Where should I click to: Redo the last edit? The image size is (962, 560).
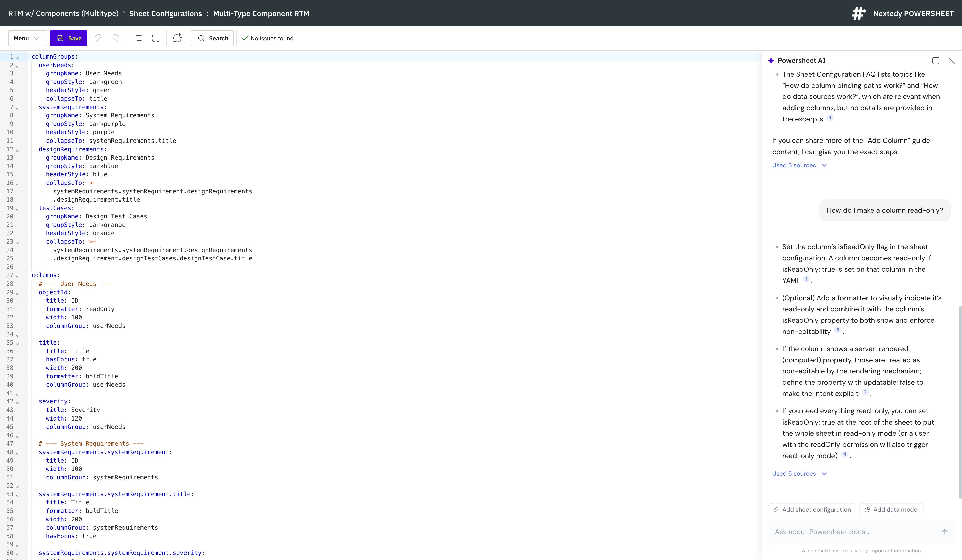click(116, 38)
